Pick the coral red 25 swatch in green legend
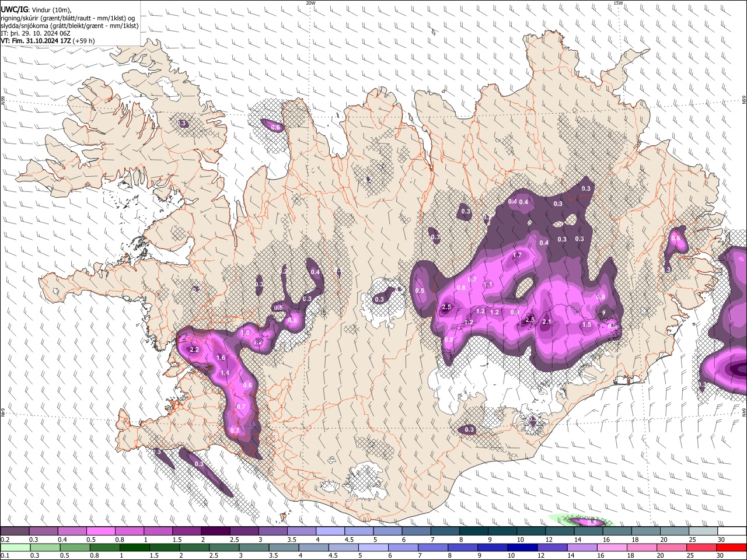Image resolution: width=747 pixels, height=560 pixels. coord(702,547)
